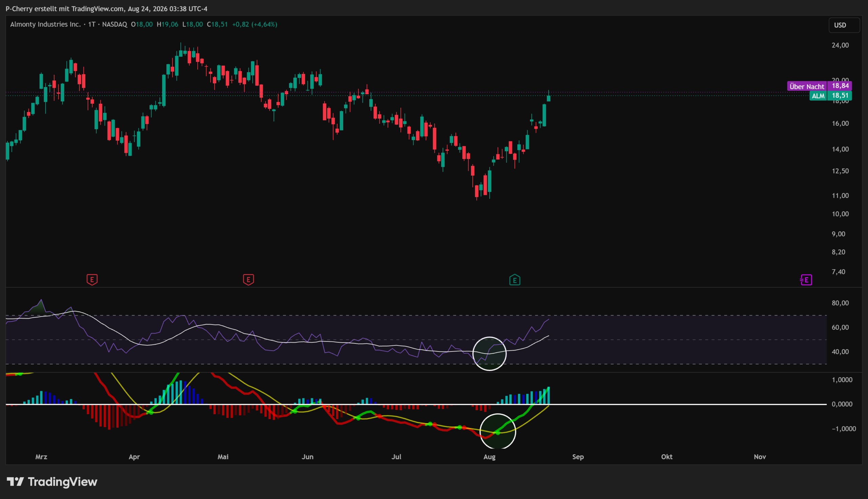Click the Almonty Industries Inc. symbol title
Screen dimensions: 868x499
45,24
